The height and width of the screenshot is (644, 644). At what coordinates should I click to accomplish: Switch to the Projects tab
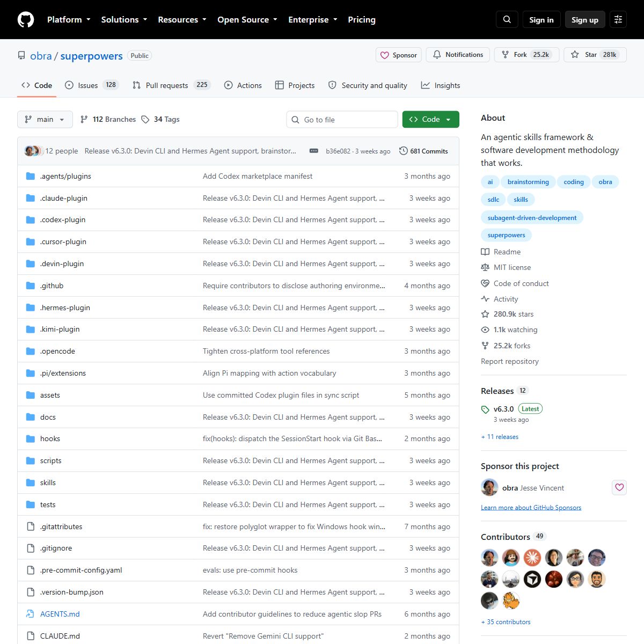295,85
